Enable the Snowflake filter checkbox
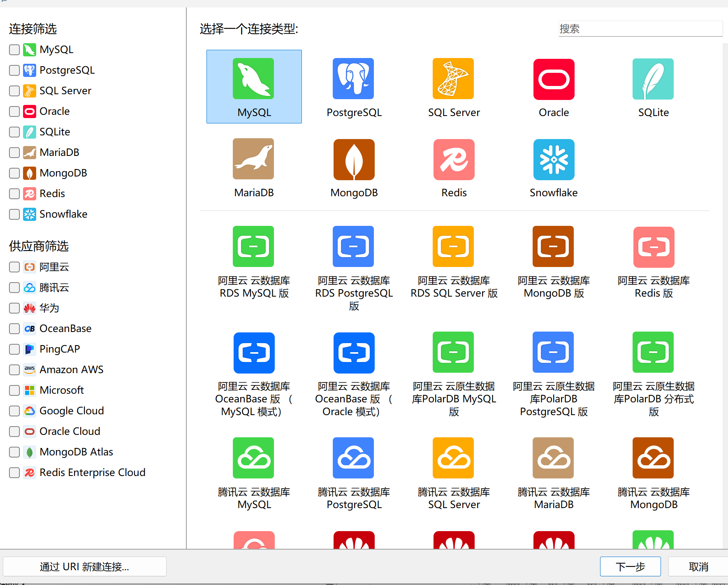 click(x=14, y=214)
